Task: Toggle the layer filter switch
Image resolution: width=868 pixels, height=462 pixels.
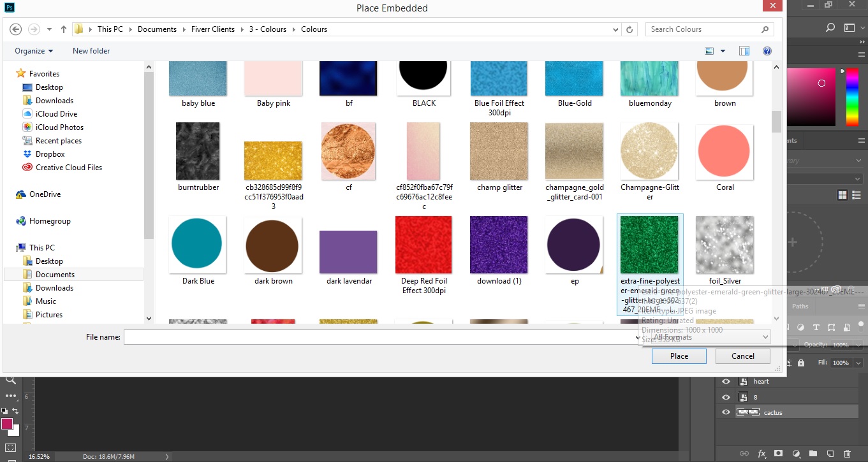Action: pyautogui.click(x=860, y=327)
